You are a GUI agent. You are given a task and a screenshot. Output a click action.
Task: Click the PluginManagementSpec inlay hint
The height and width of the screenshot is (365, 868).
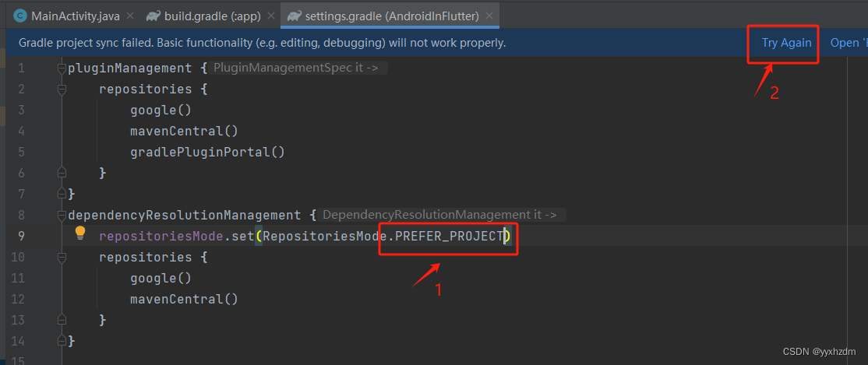296,68
